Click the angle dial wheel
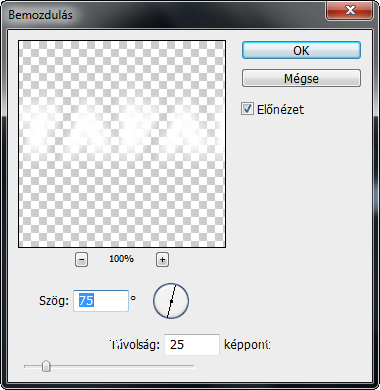Image resolution: width=380 pixels, height=390 pixels. coord(171,301)
